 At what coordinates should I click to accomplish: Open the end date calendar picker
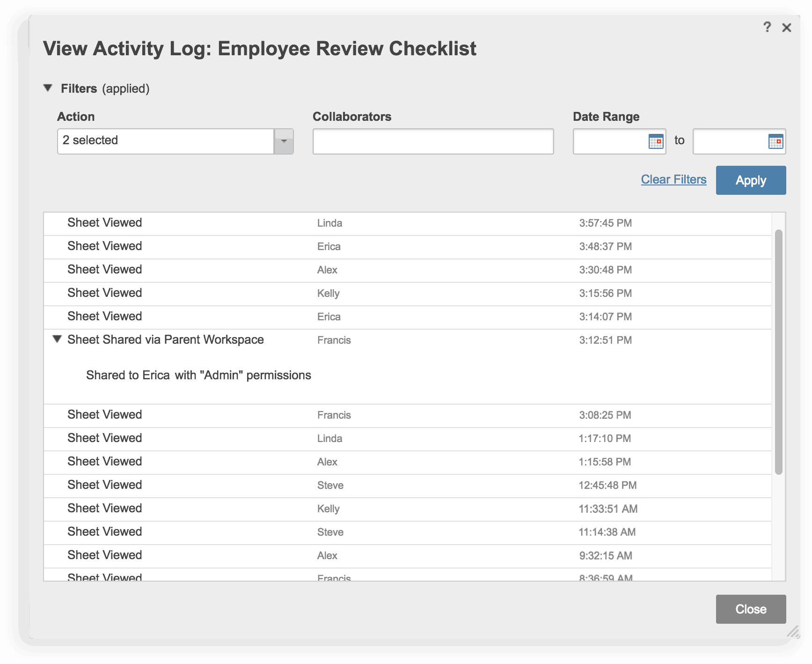click(775, 141)
